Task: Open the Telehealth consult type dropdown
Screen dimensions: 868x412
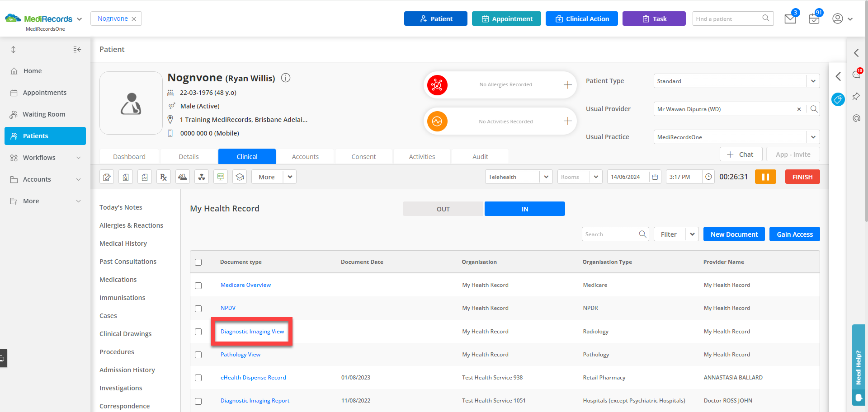Action: click(x=546, y=177)
